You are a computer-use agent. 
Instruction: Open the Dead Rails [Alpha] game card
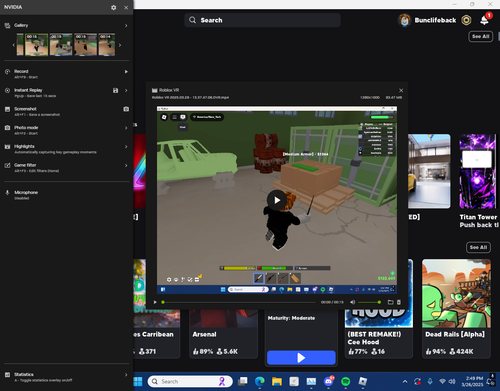coord(456,309)
